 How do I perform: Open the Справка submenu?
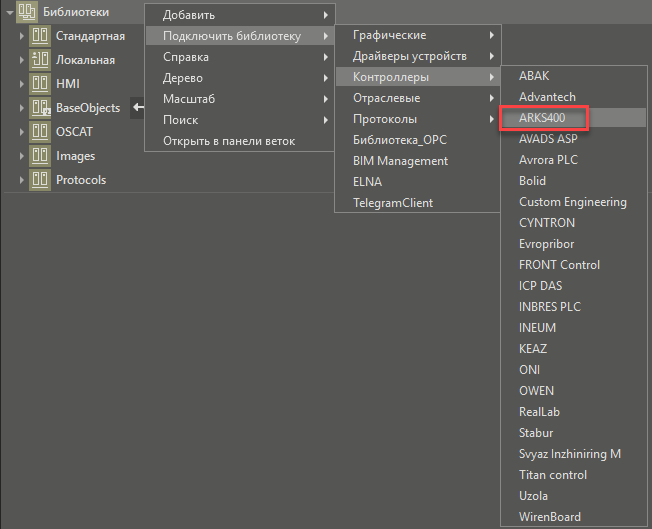pos(240,57)
